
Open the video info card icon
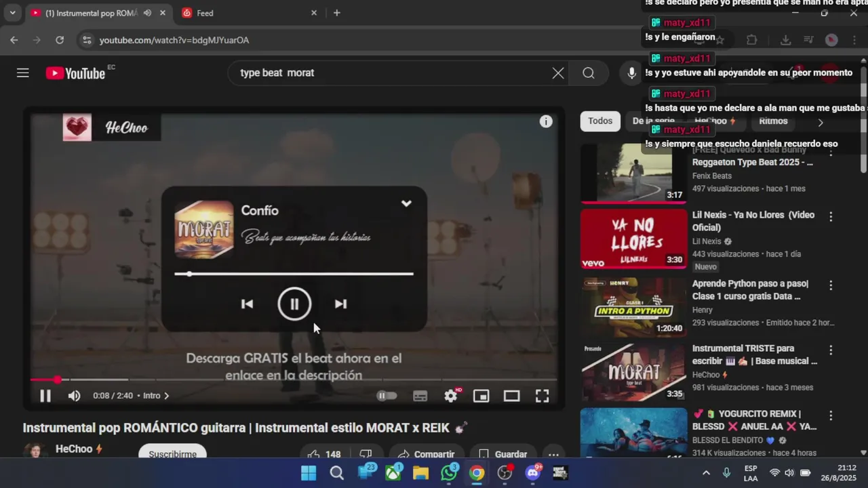pos(546,121)
